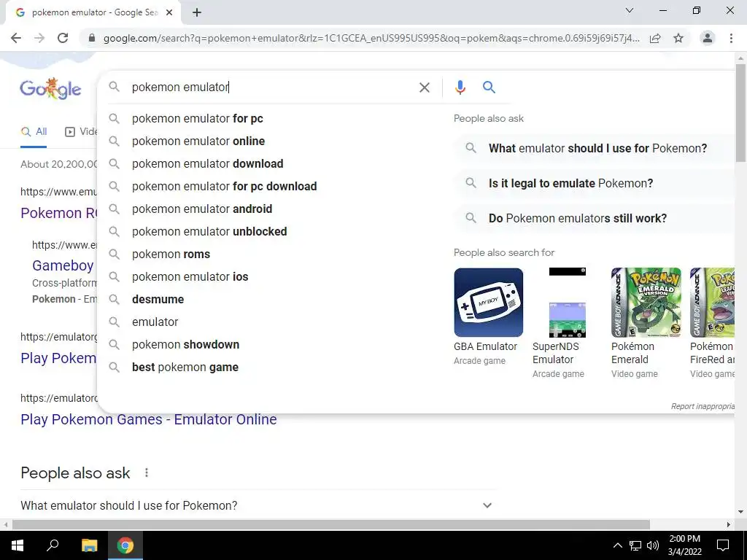This screenshot has height=560, width=747.
Task: Open the volume tray icon
Action: coord(653,545)
